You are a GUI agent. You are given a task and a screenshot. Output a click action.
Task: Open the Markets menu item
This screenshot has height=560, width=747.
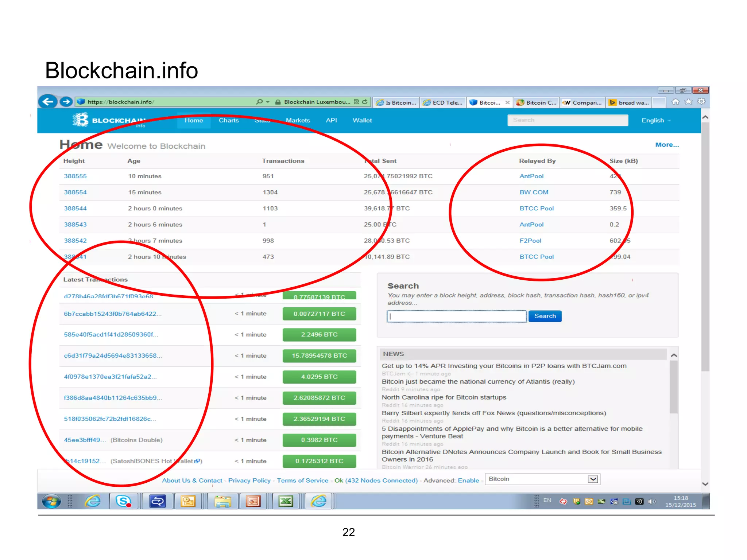pos(298,120)
